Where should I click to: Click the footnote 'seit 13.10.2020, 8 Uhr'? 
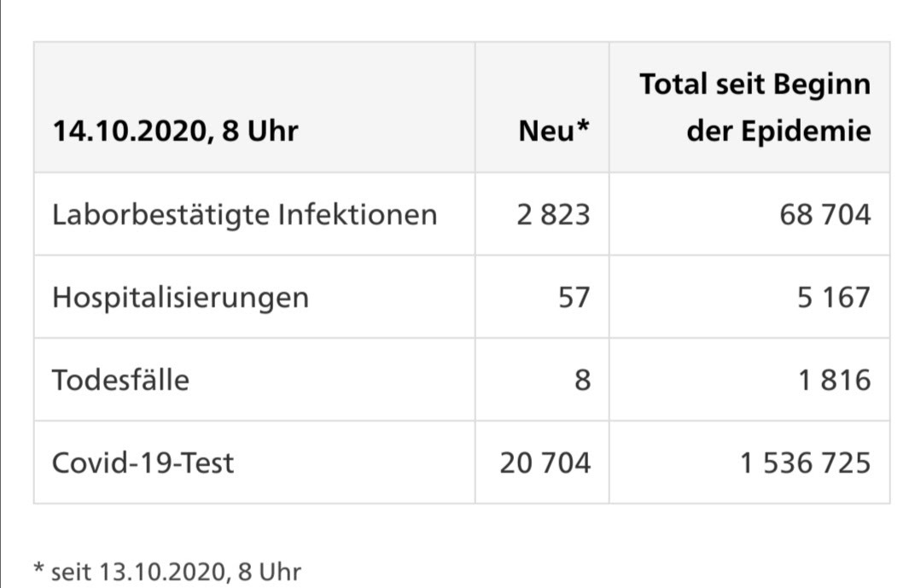(x=176, y=571)
